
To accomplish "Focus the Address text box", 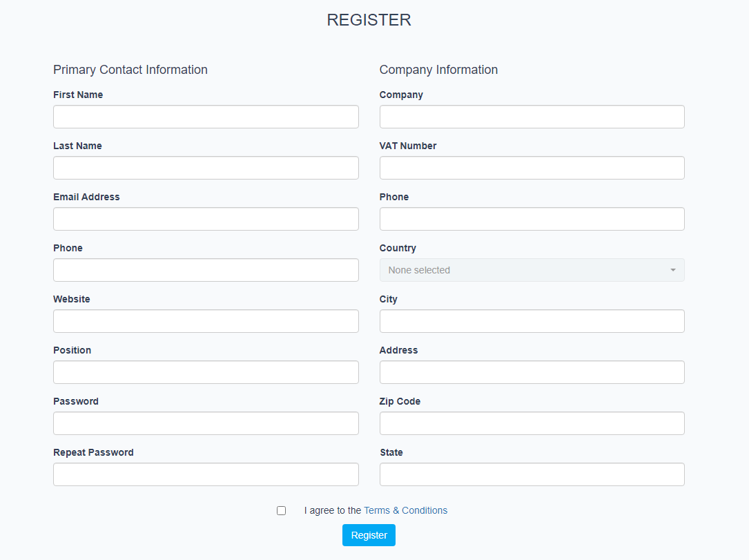I will pyautogui.click(x=532, y=372).
